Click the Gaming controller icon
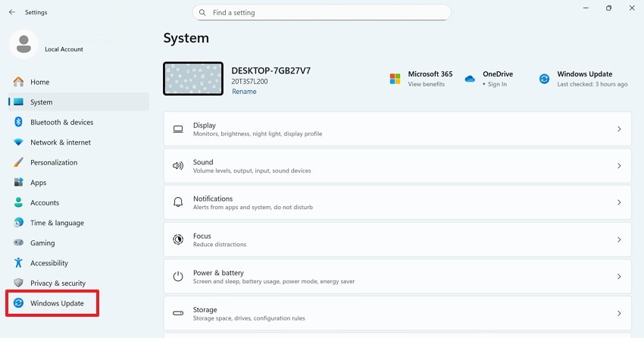This screenshot has width=644, height=338. 18,243
